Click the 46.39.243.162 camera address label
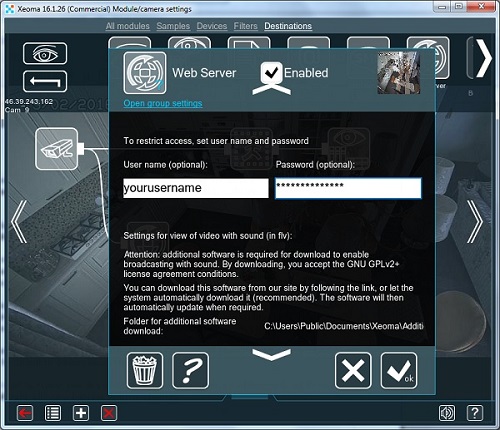The height and width of the screenshot is (430, 500). point(29,101)
